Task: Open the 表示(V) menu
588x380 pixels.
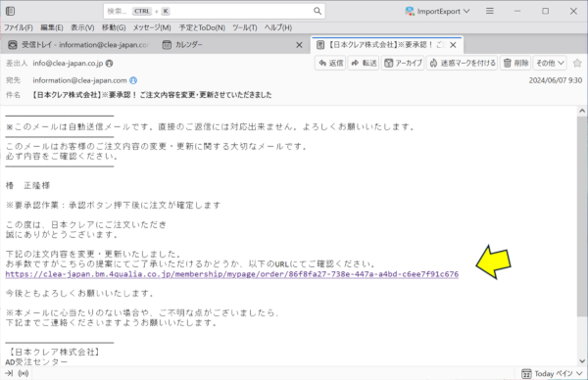Action: [82, 27]
